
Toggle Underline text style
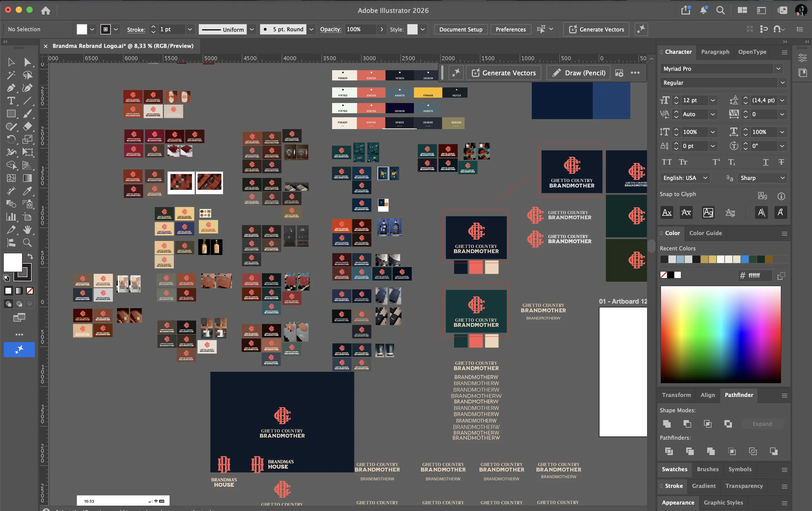(x=766, y=162)
